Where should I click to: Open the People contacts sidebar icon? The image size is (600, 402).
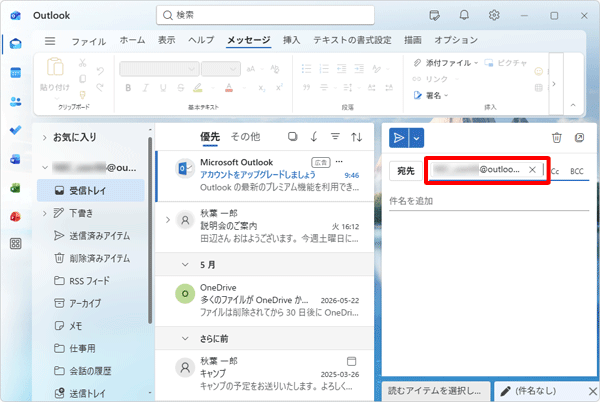[15, 102]
